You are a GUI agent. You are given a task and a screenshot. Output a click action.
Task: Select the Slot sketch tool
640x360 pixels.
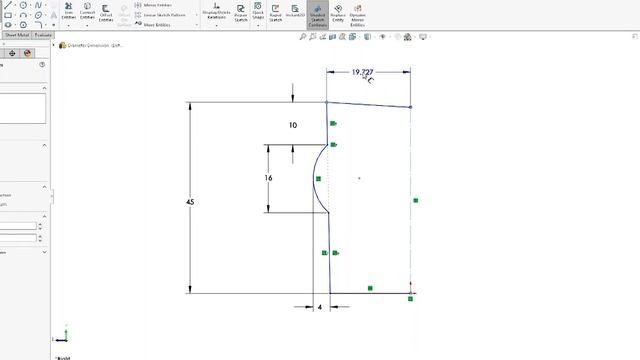pyautogui.click(x=8, y=25)
